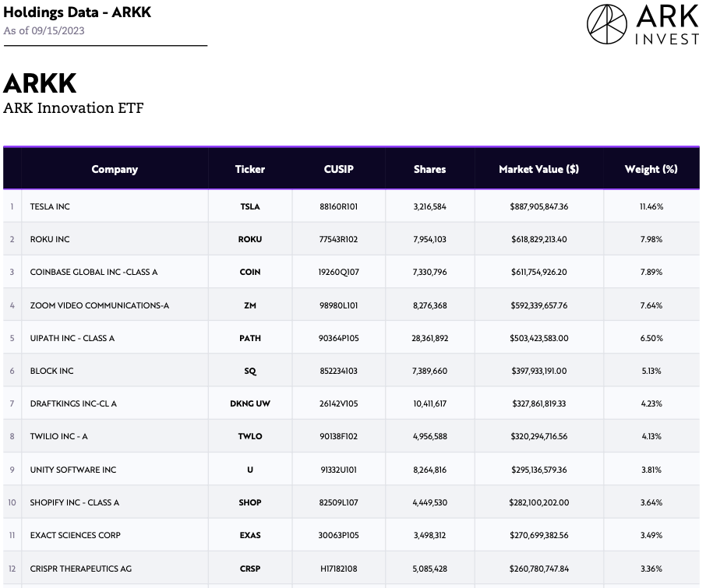Click market value $887,905,847.36
This screenshot has height=588, width=706.
[539, 206]
